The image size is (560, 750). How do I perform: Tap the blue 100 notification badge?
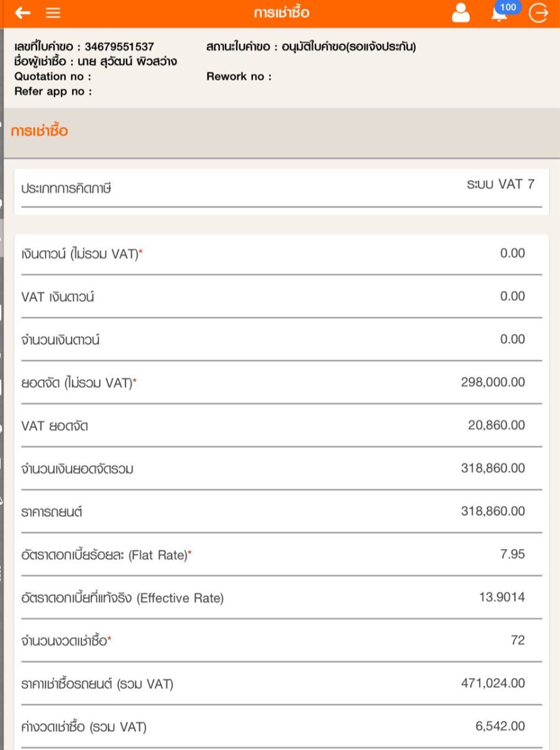[508, 7]
